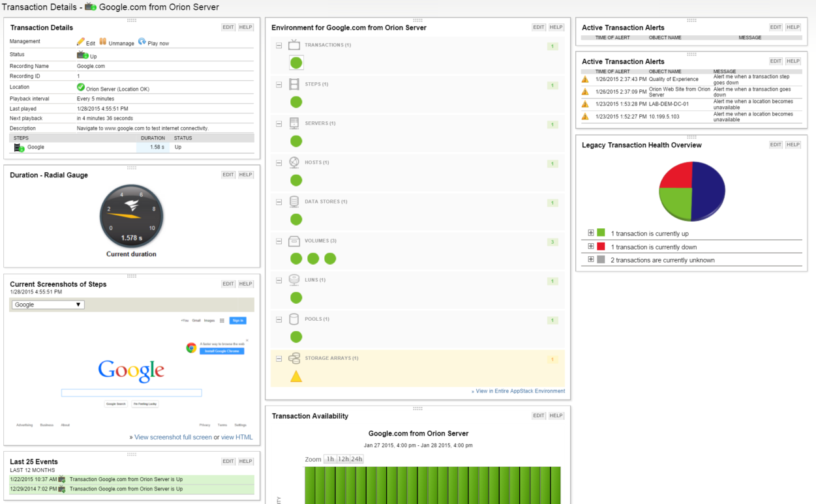Click EDIT on Transaction Availability panel

(539, 415)
